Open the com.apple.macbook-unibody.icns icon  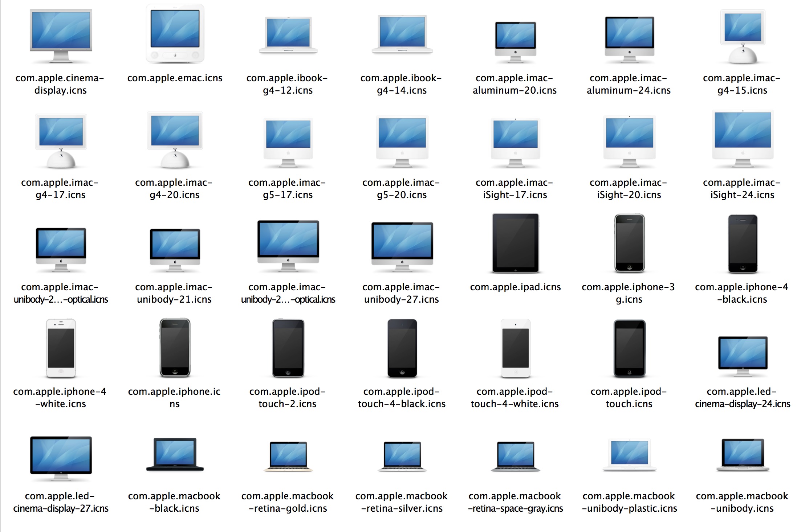(x=742, y=457)
